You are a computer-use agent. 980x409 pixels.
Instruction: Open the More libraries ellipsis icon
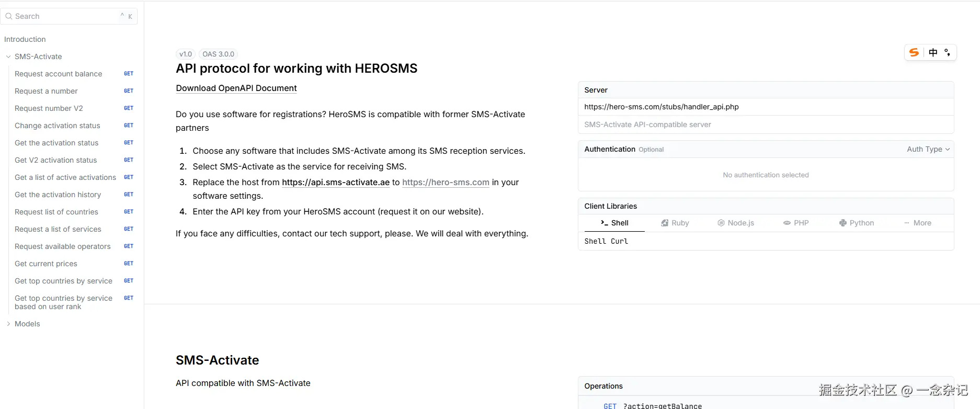click(x=907, y=223)
